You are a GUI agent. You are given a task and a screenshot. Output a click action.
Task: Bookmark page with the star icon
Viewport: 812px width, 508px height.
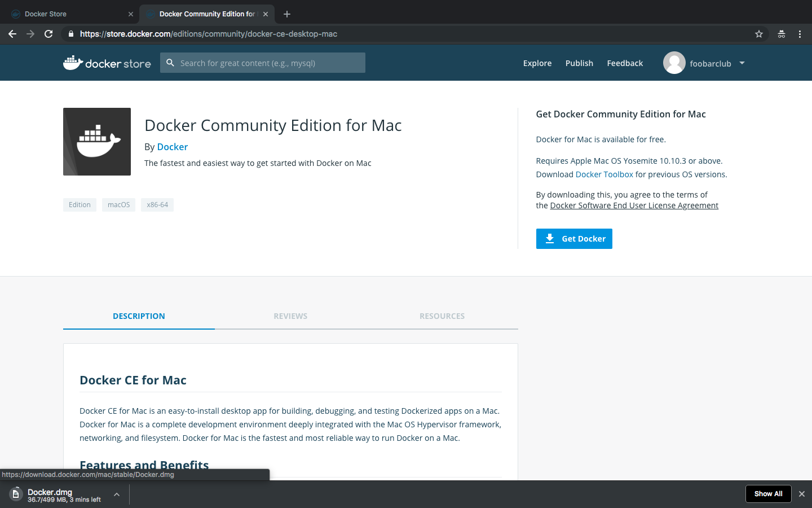click(759, 34)
